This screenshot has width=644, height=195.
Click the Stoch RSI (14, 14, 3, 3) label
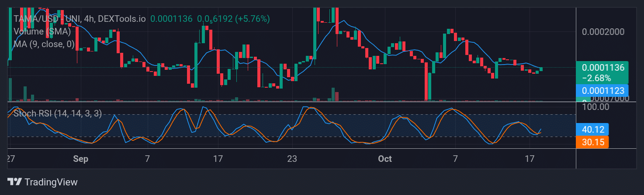[x=58, y=113]
